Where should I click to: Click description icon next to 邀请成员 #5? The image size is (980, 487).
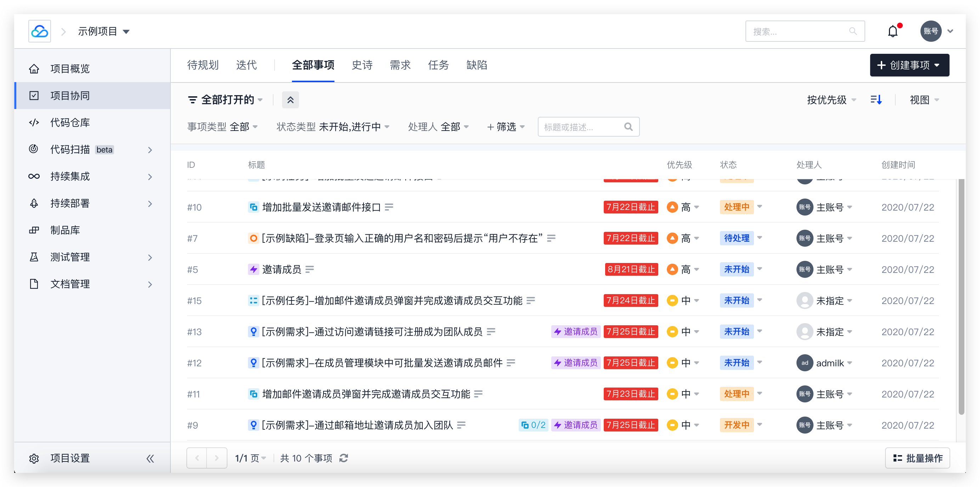coord(310,270)
